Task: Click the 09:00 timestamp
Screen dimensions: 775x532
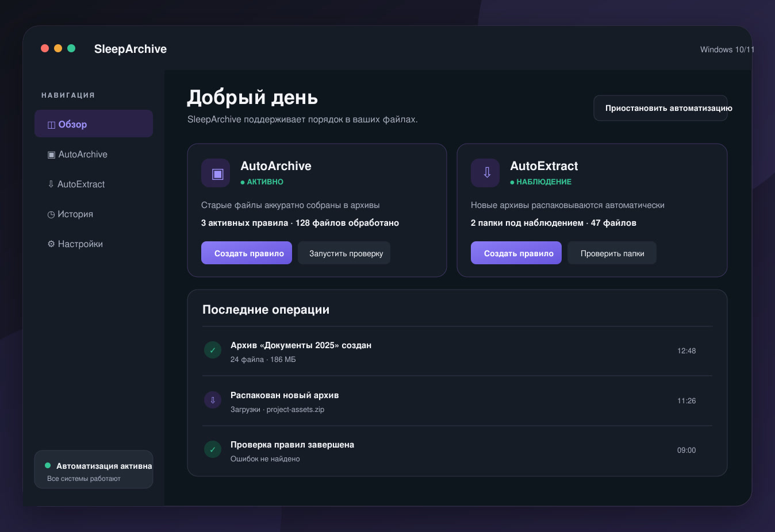Action: tap(686, 450)
